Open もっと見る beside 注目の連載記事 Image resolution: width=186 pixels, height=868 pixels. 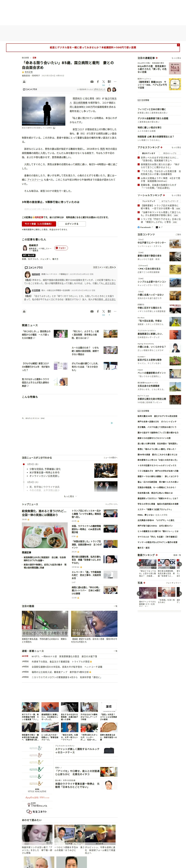tap(176, 58)
